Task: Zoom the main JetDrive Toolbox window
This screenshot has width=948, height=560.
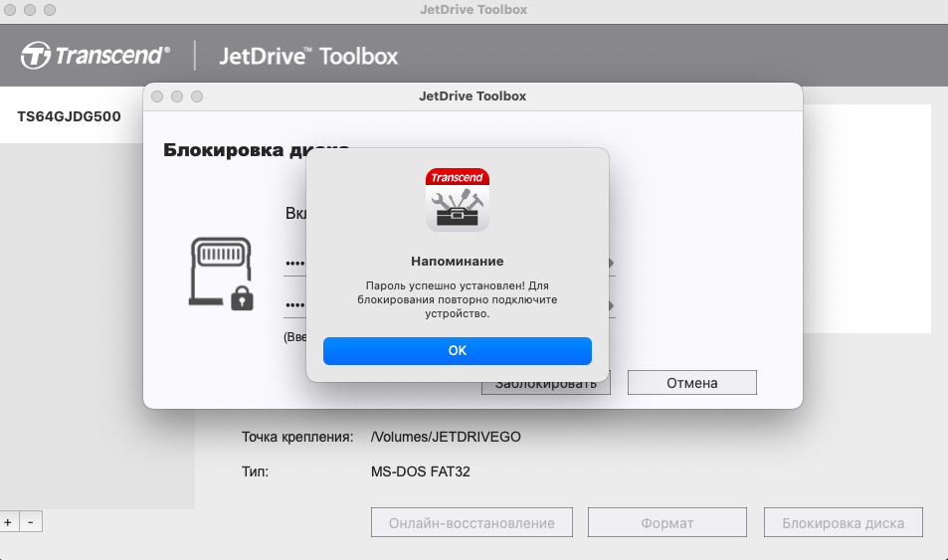Action: click(x=50, y=10)
